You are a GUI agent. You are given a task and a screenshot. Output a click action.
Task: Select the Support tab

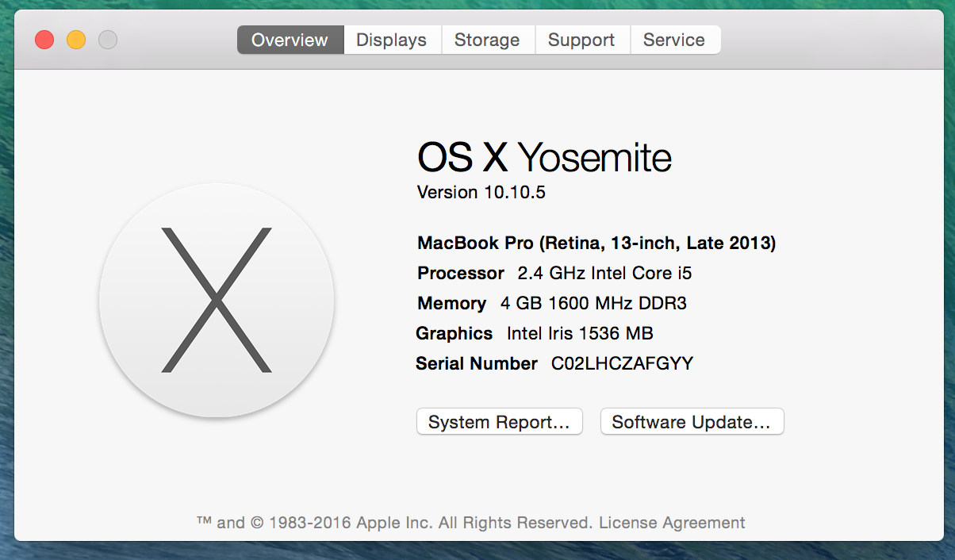(x=581, y=40)
